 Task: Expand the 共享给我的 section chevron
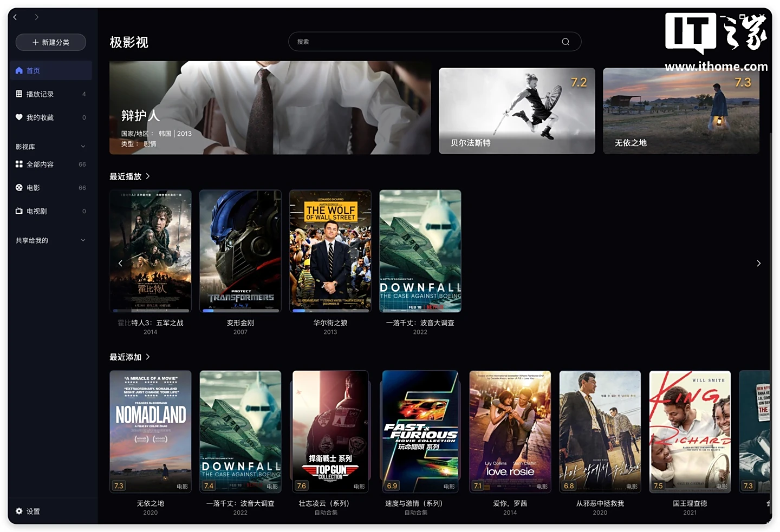pyautogui.click(x=83, y=240)
